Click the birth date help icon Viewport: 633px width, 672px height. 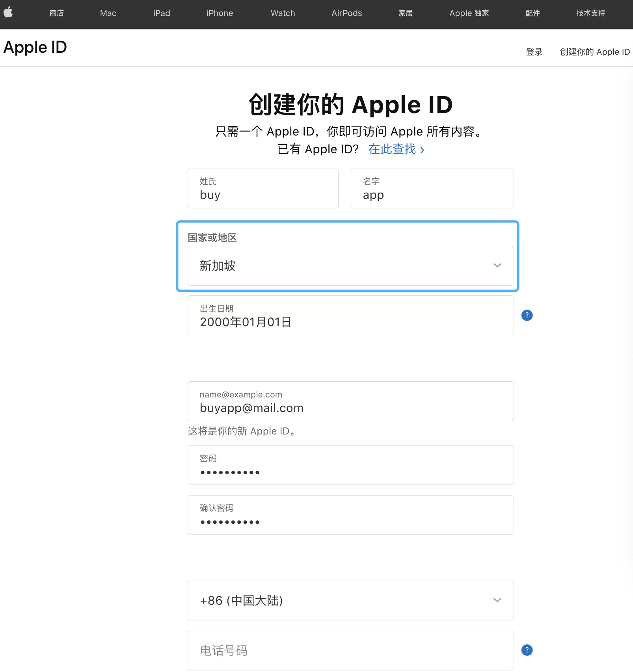527,315
